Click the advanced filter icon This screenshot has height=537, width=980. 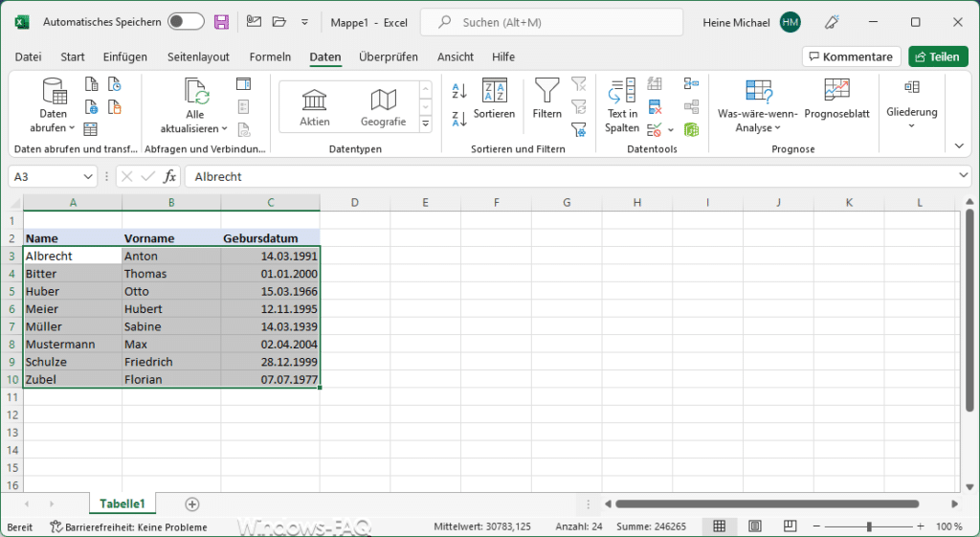click(579, 129)
